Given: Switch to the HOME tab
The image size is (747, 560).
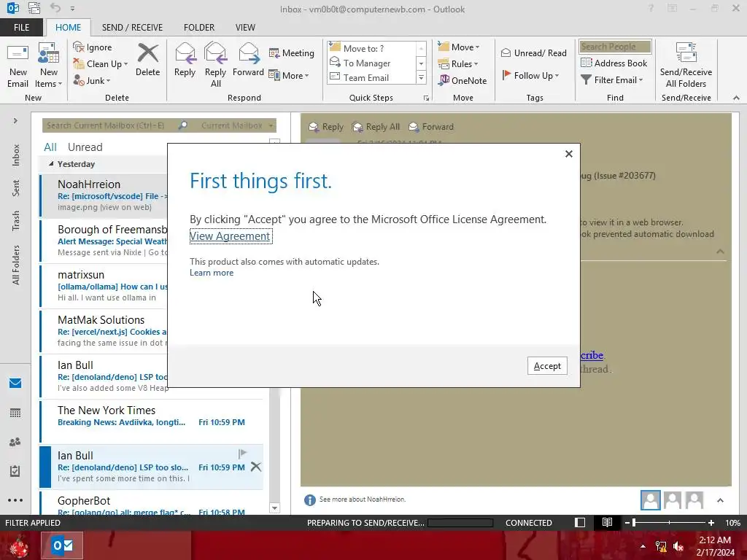Looking at the screenshot, I should [x=68, y=28].
